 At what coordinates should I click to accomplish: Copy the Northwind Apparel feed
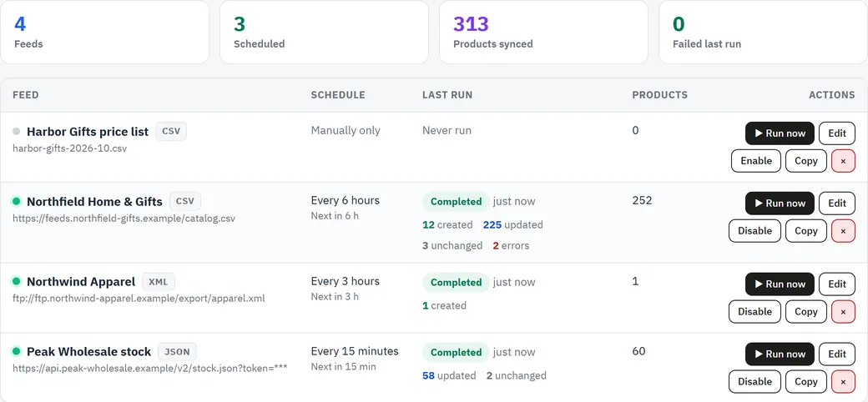point(806,311)
